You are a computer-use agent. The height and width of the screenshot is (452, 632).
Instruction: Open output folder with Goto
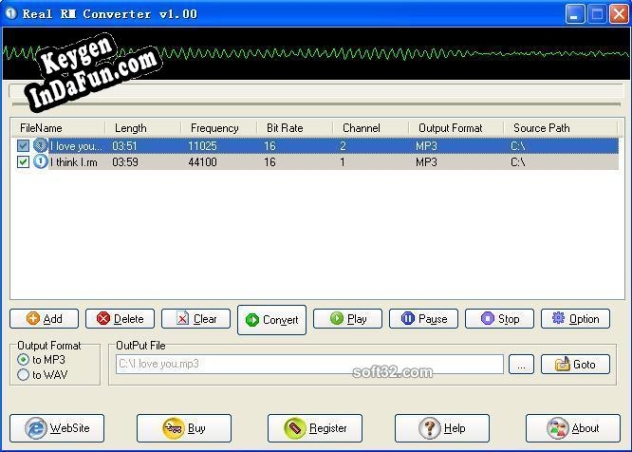click(575, 364)
